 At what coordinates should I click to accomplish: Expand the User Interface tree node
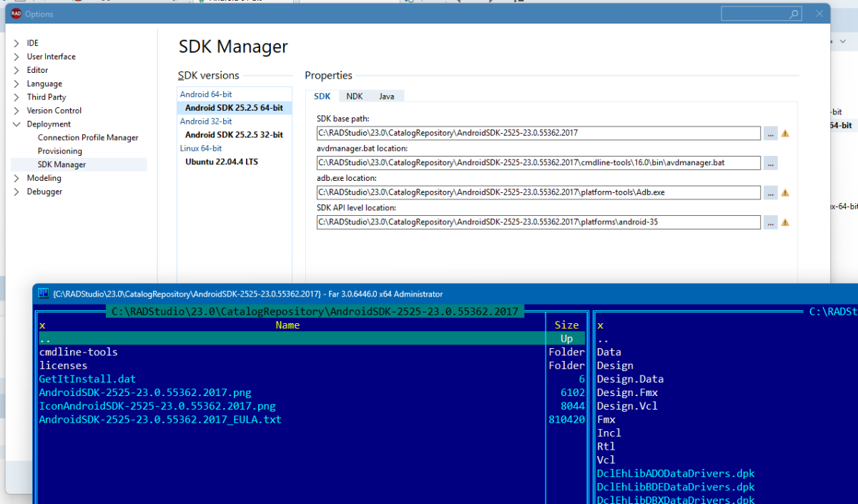(16, 56)
